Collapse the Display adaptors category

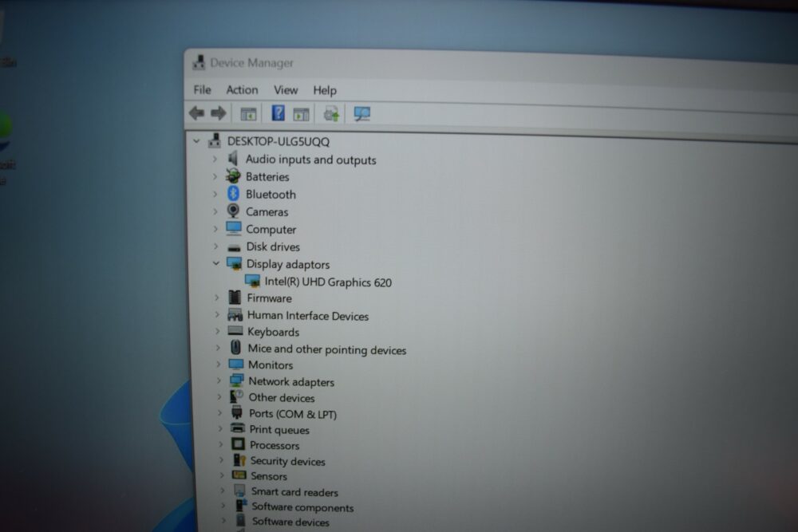(x=215, y=263)
